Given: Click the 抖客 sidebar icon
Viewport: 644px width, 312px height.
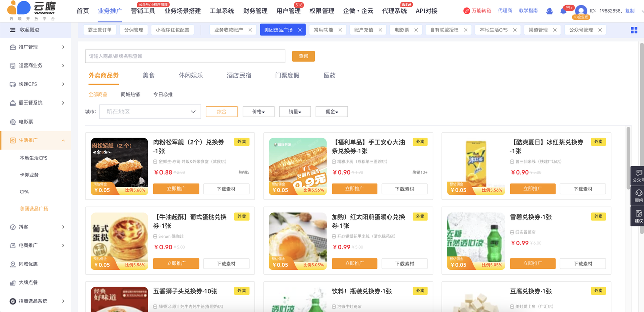Looking at the screenshot, I should pyautogui.click(x=13, y=227).
